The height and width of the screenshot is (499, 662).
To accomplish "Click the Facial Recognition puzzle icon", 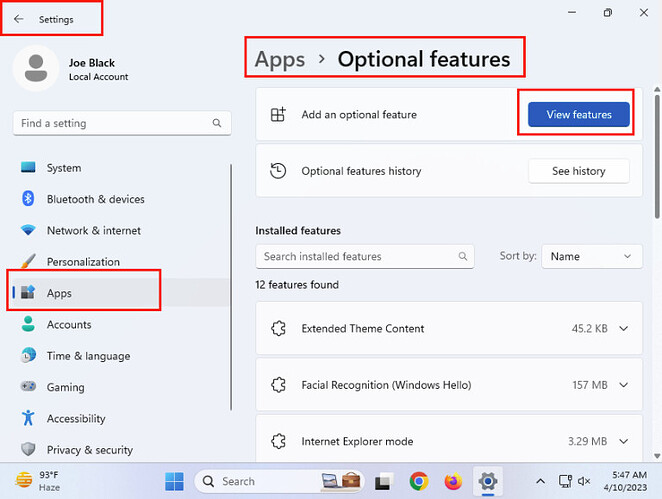I will click(x=278, y=385).
